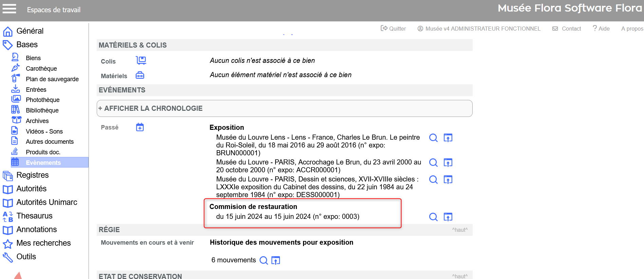Image resolution: width=644 pixels, height=279 pixels.
Task: Open the Charles Le Brun exposition in window
Action: [x=448, y=138]
